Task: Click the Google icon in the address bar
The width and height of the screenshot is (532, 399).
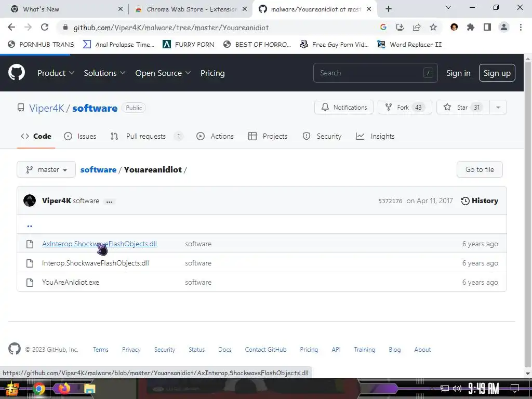Action: coord(383,27)
